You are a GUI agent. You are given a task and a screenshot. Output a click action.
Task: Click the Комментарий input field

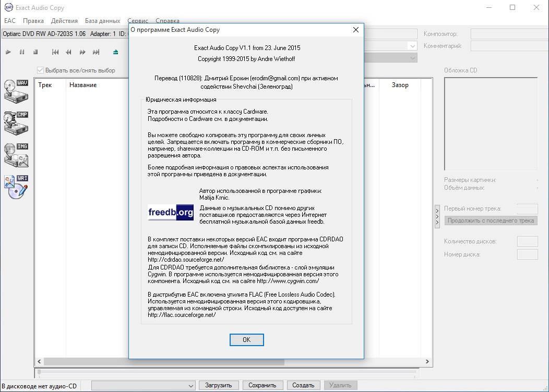[x=510, y=46]
